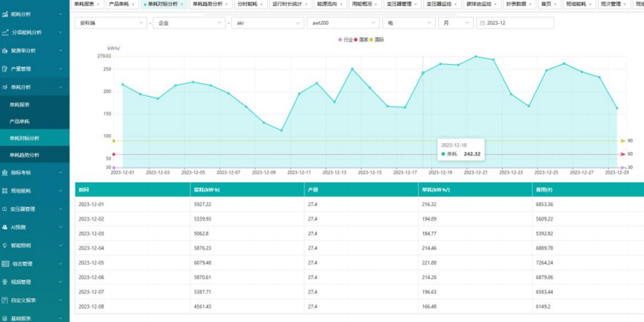
Task: Close the 抄表数据 tab with its x
Action: (530, 4)
